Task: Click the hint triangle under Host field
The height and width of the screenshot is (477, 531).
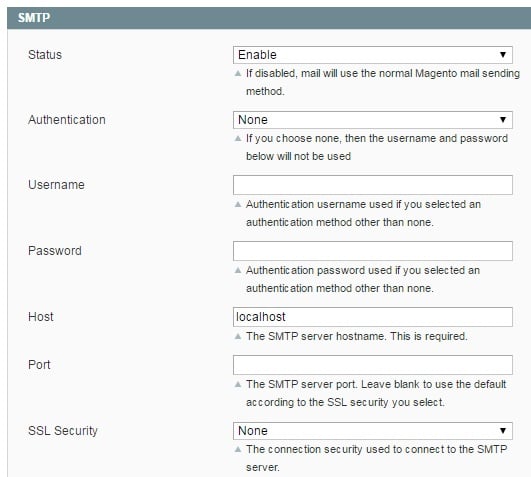Action: (238, 336)
